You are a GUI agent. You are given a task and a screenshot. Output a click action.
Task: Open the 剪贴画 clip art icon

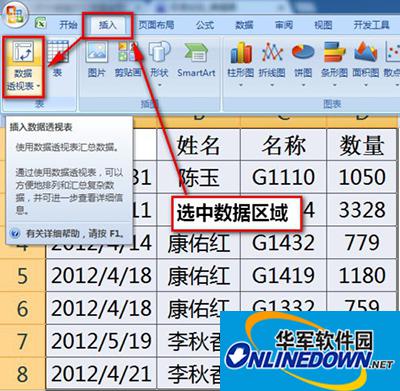coord(128,52)
